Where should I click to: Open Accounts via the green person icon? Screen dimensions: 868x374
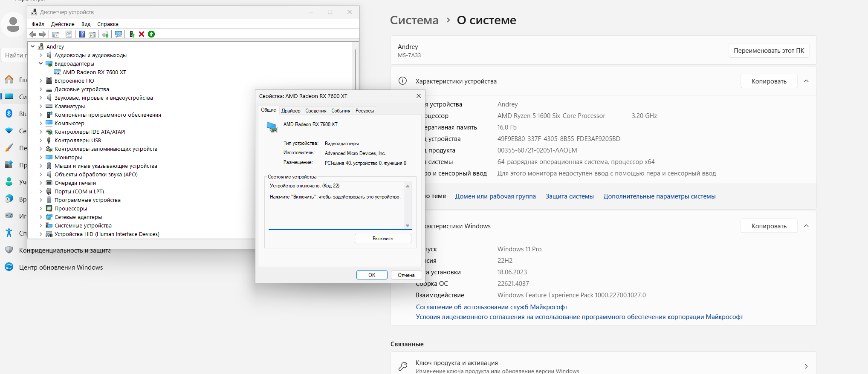click(9, 182)
